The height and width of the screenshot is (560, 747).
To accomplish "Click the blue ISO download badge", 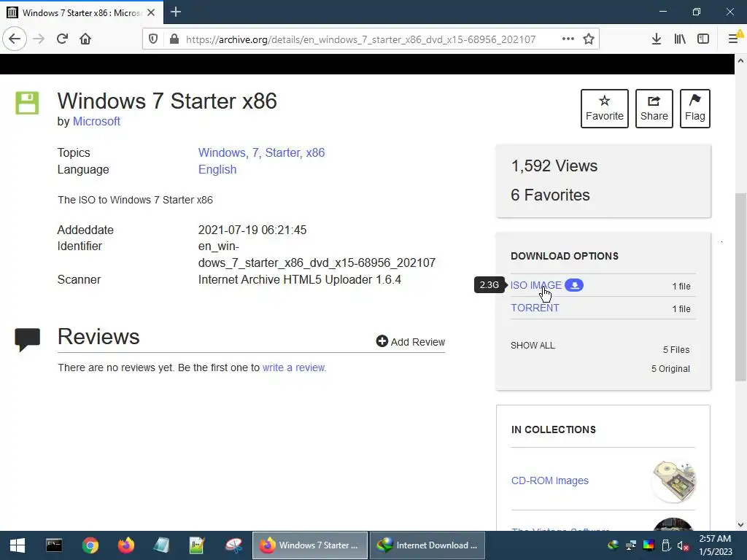I will pyautogui.click(x=574, y=285).
